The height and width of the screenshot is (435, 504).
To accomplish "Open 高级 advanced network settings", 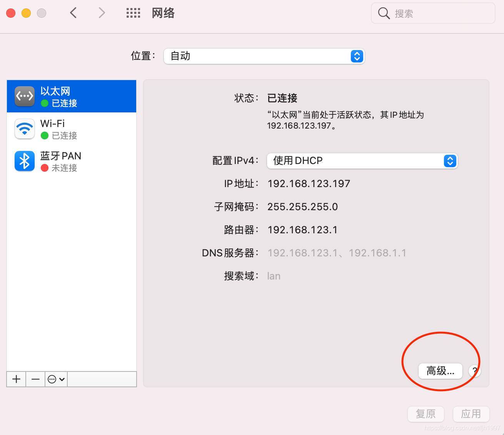I will pyautogui.click(x=440, y=371).
